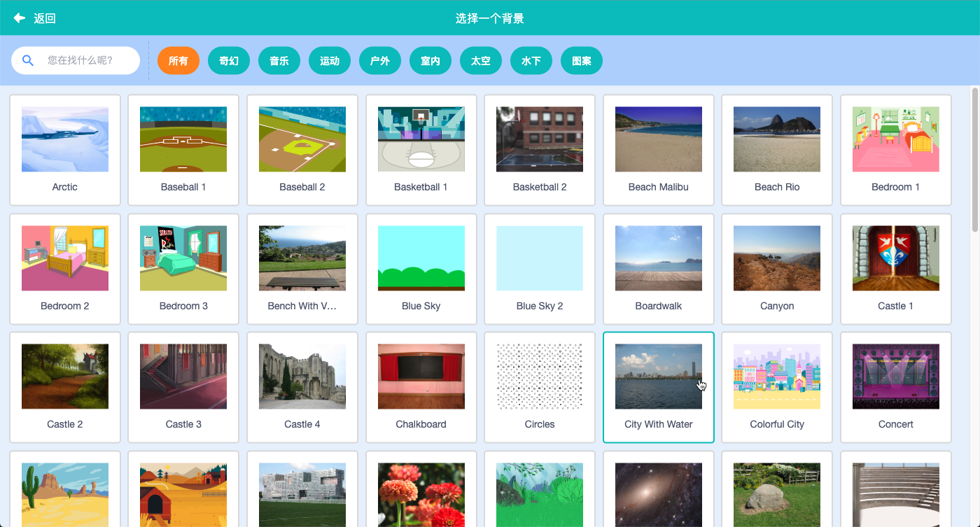Choose the Castle 1 backdrop
The image size is (980, 527).
tap(896, 269)
